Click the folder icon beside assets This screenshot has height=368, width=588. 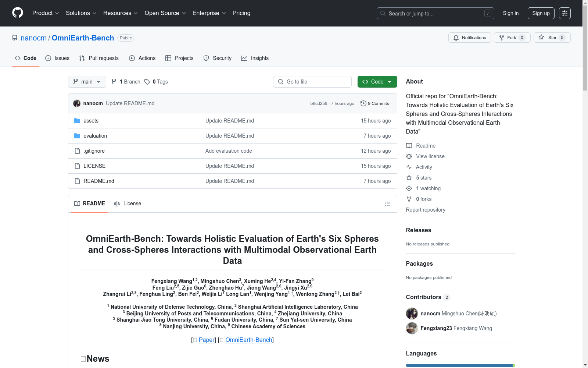click(x=77, y=121)
